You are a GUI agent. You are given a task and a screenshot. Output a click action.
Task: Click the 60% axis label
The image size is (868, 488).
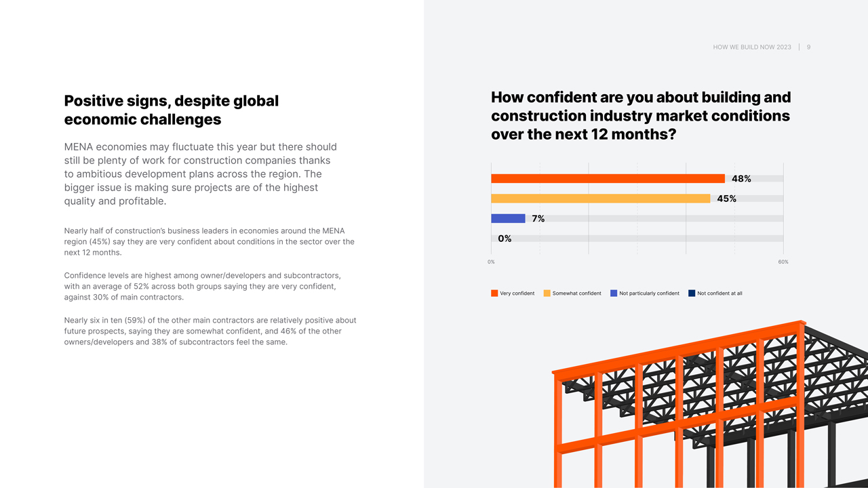point(783,262)
